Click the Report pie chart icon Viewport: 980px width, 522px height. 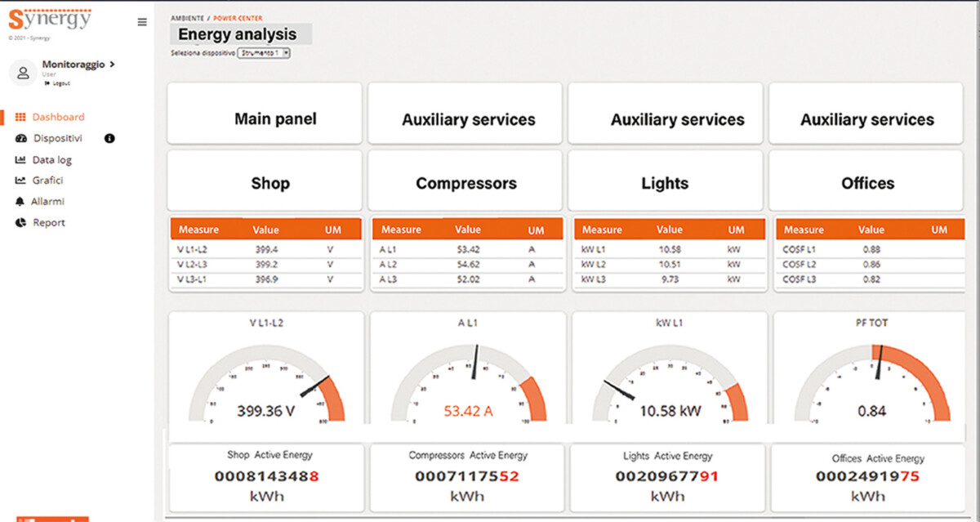(x=20, y=223)
